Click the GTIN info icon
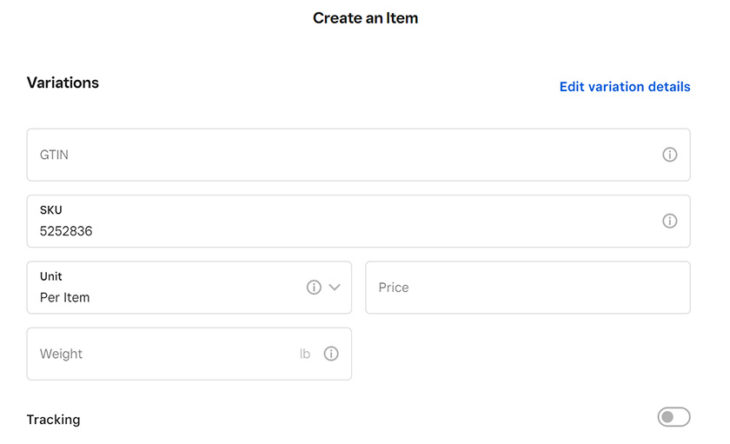730x444 pixels. click(x=670, y=155)
